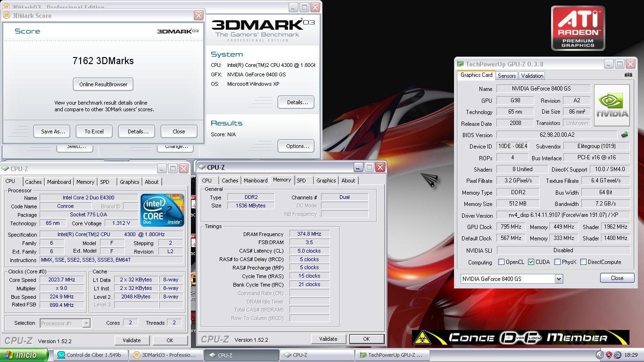Click the 3DMark03 logo in main window
The height and width of the screenshot is (362, 644).
point(263,29)
